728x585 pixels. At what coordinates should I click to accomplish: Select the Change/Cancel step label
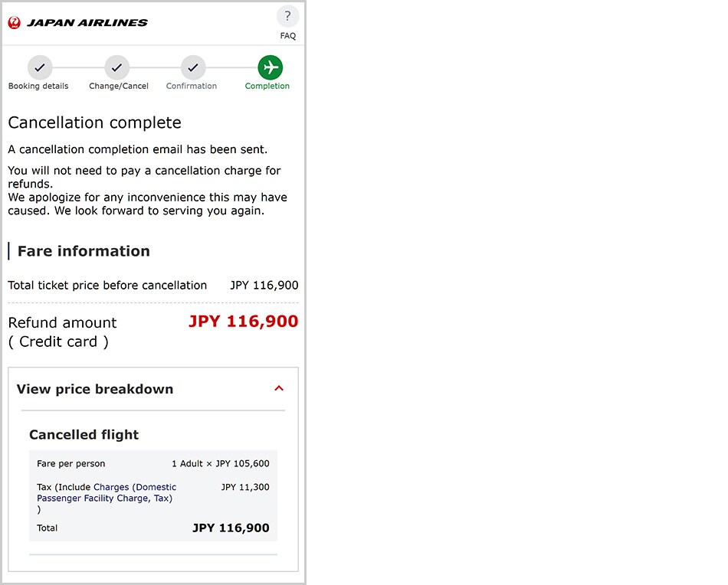click(119, 87)
